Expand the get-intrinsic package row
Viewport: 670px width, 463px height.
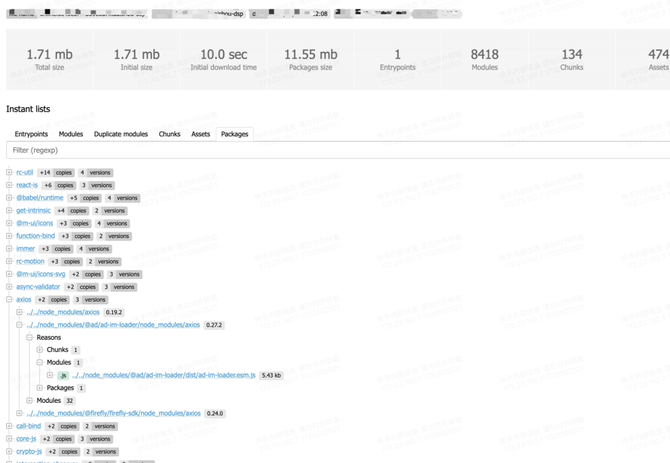coord(9,211)
